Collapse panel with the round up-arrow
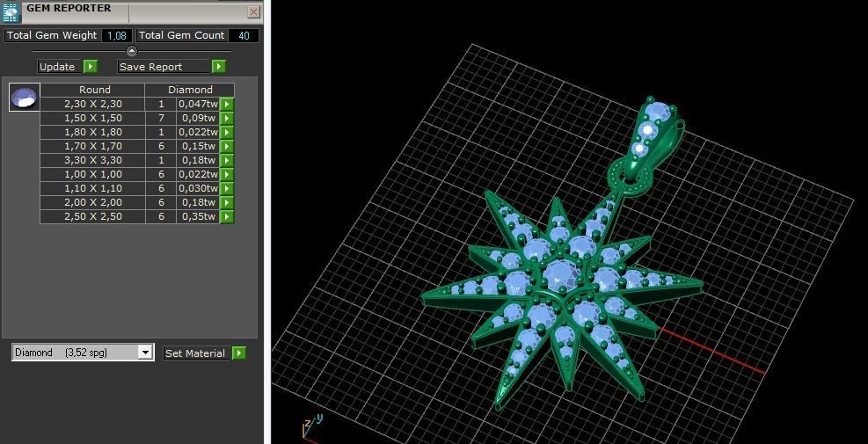 click(x=132, y=51)
